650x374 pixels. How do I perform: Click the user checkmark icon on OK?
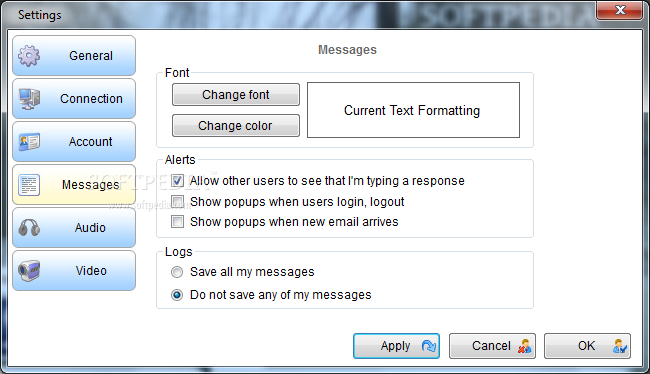pyautogui.click(x=620, y=346)
